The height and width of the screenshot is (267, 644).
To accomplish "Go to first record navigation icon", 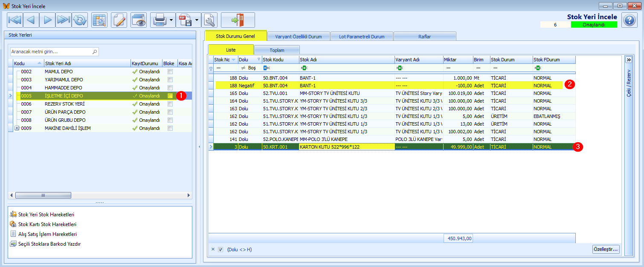I will [15, 20].
